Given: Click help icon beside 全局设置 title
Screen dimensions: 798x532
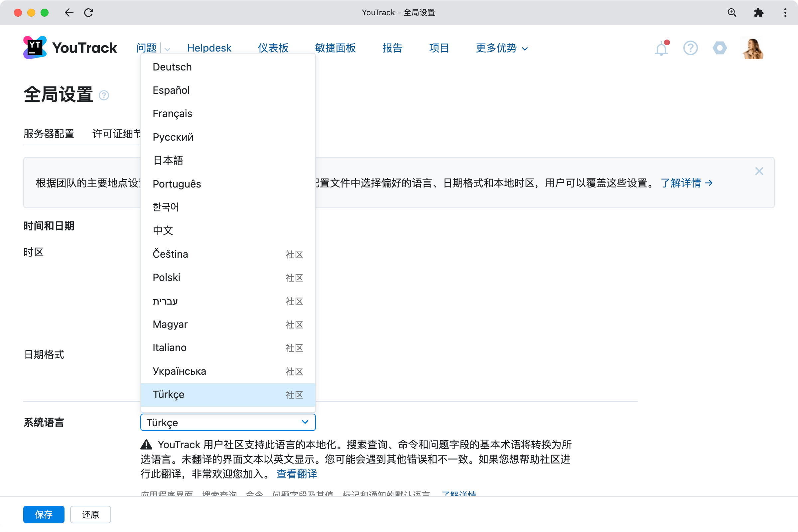Looking at the screenshot, I should [x=104, y=95].
